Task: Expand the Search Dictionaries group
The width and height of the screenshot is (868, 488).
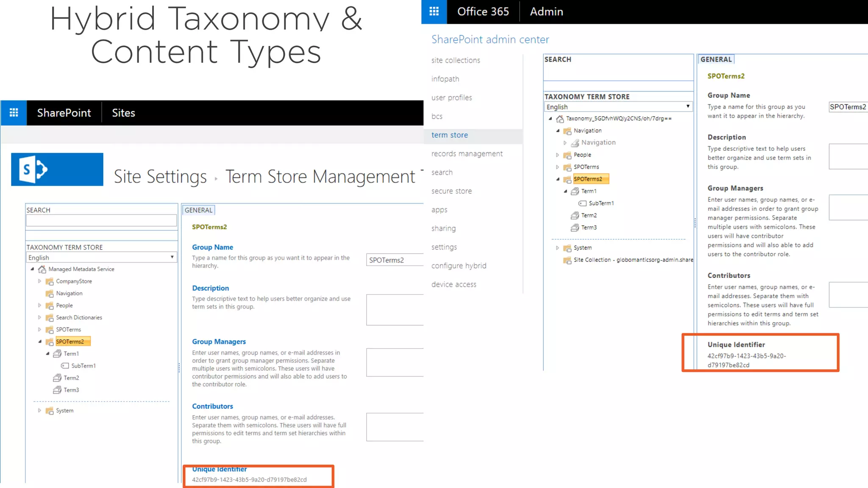Action: (x=39, y=317)
